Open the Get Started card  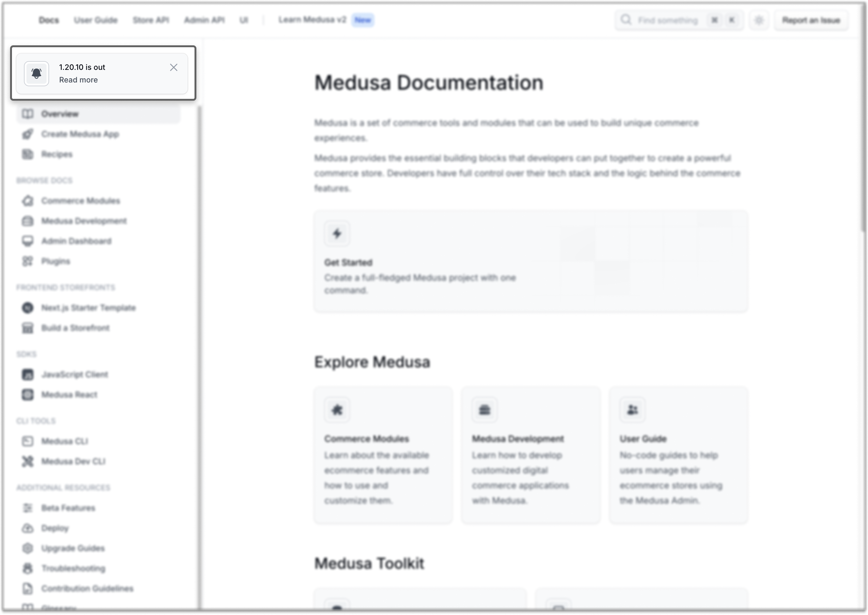[530, 261]
